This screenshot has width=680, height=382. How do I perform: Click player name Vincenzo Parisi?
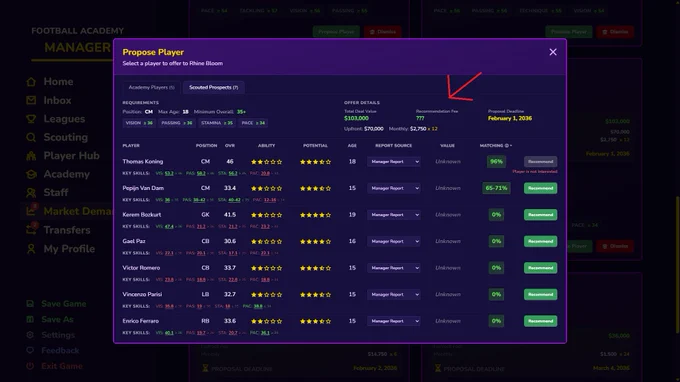coord(142,294)
